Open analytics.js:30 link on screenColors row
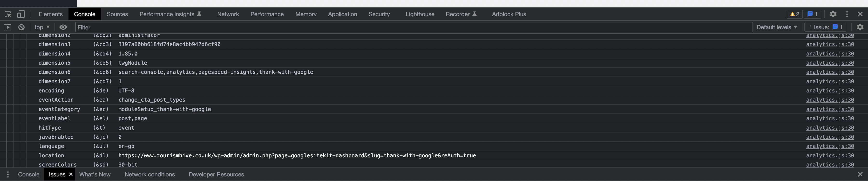Image resolution: width=868 pixels, height=181 pixels. pos(830,165)
